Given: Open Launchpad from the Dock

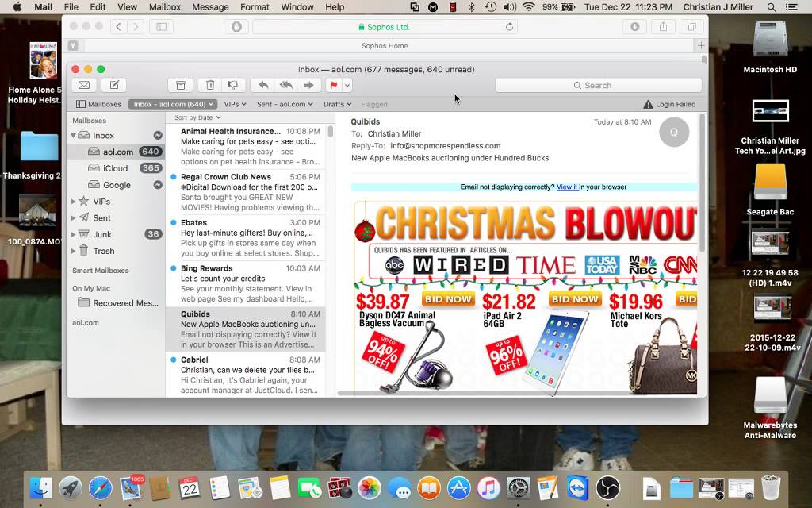Looking at the screenshot, I should 71,488.
